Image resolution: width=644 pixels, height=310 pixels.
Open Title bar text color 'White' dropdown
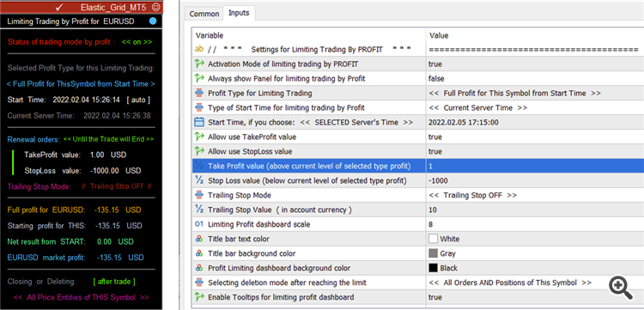[450, 239]
